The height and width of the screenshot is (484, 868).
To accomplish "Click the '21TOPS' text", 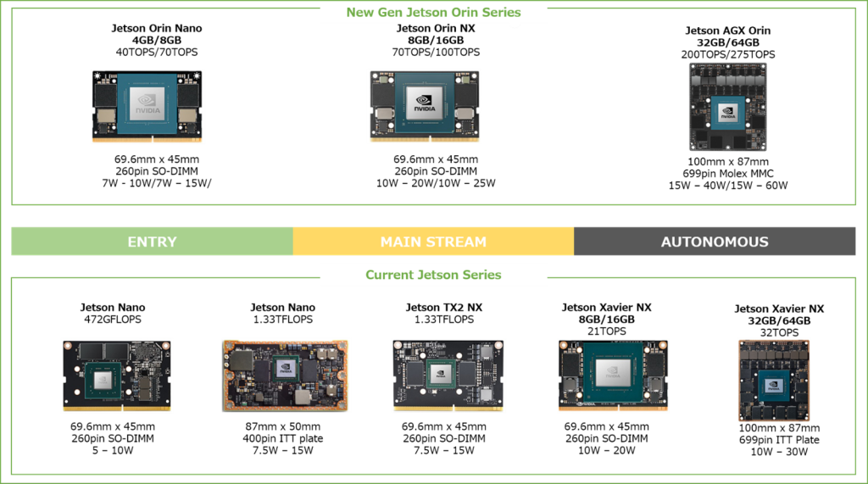I will pos(607,331).
